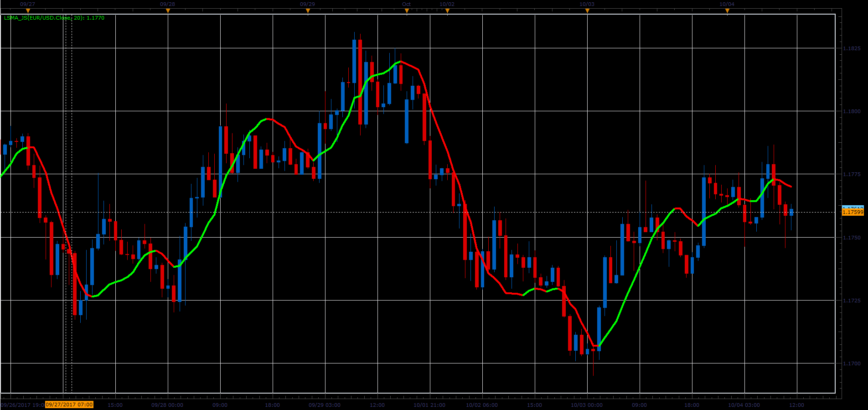Click the orange marker under 09/29 date
Viewport: 868px width, 410px height.
point(308,10)
